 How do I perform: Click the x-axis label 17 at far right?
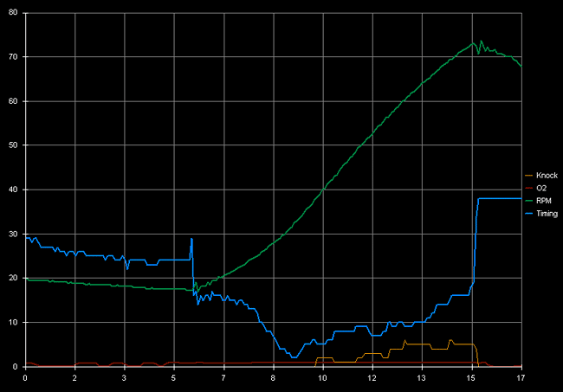[521, 378]
